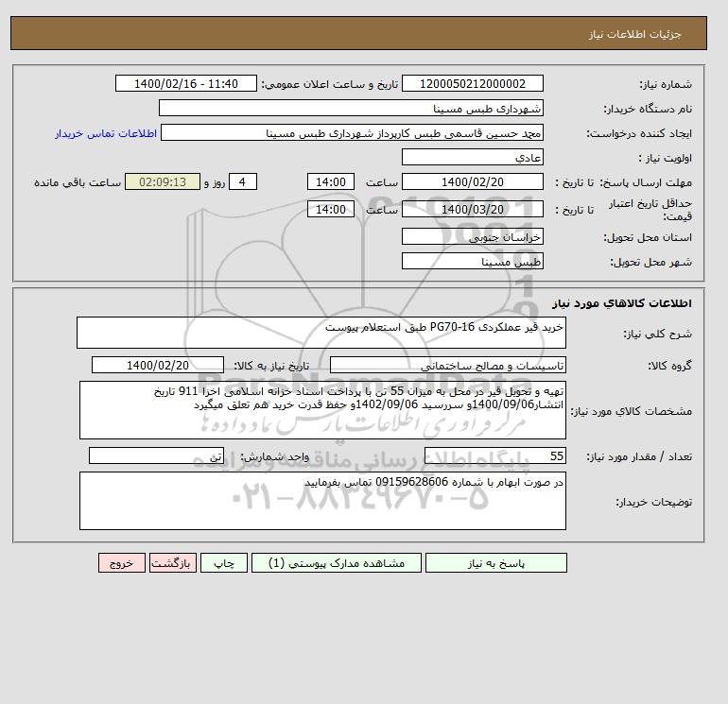Click the price validity date 1400/03/20
The image size is (728, 704).
click(472, 209)
